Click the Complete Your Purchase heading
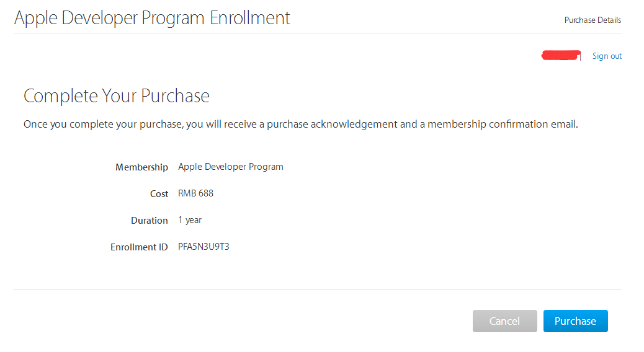The width and height of the screenshot is (644, 352). [x=117, y=96]
